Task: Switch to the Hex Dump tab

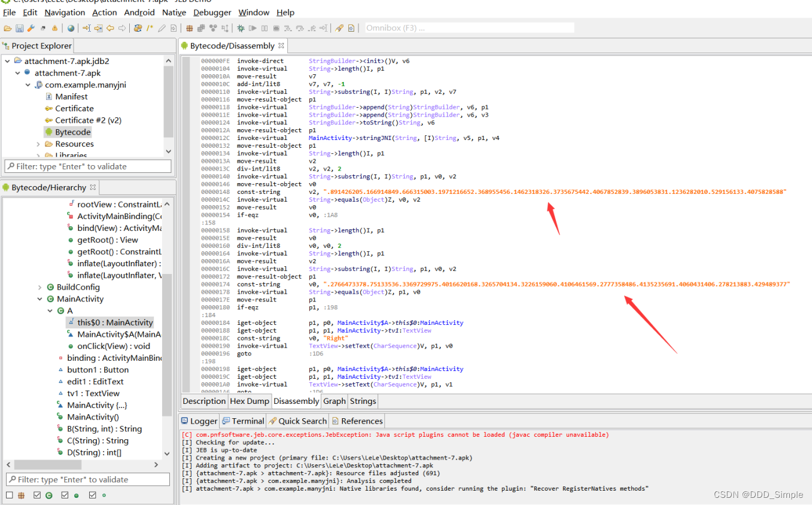Action: [x=250, y=401]
